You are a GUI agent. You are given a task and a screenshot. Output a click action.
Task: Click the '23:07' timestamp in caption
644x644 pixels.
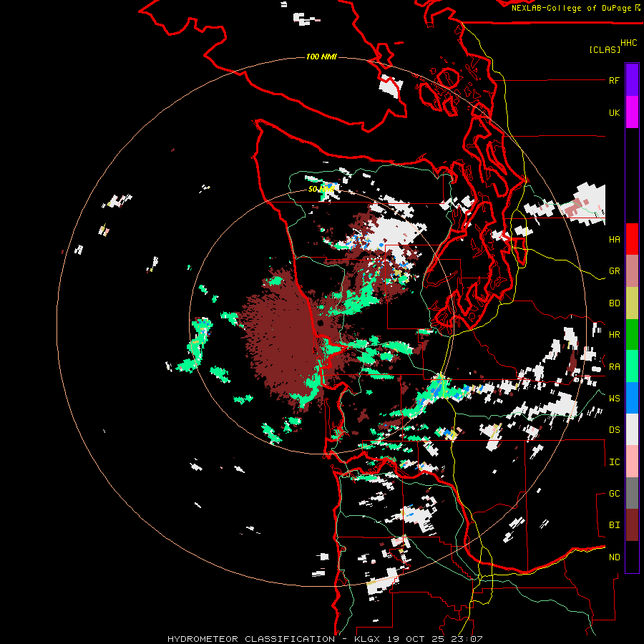click(x=467, y=639)
